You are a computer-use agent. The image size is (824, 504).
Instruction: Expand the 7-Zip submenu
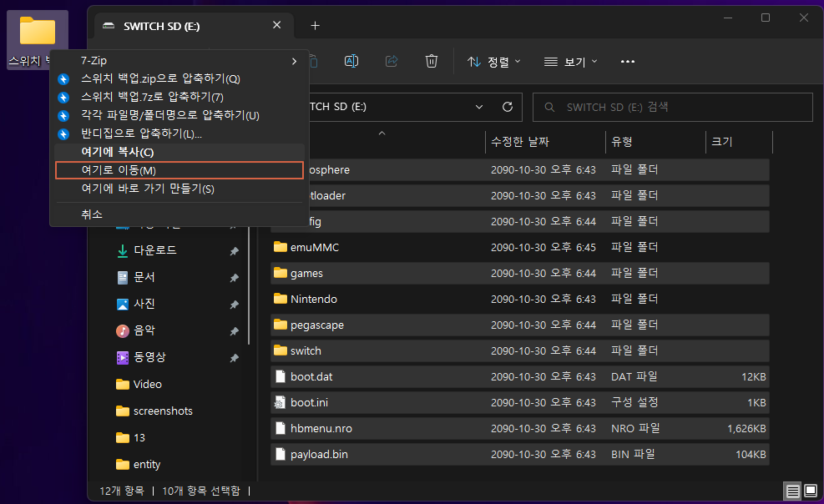pyautogui.click(x=179, y=61)
